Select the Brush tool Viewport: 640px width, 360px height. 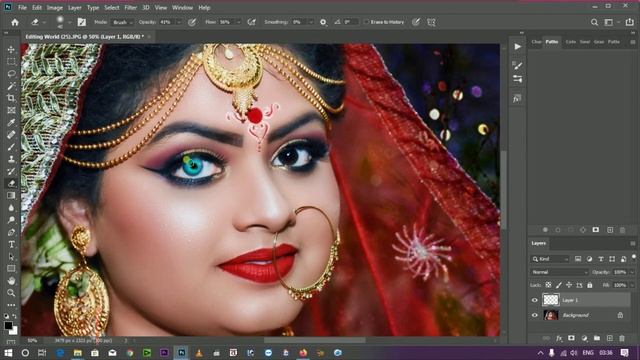click(11, 147)
